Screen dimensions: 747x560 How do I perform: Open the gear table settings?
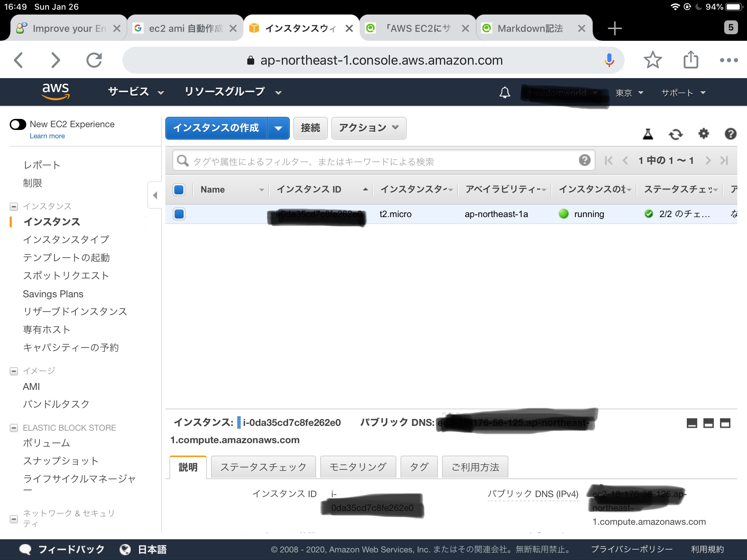click(703, 133)
